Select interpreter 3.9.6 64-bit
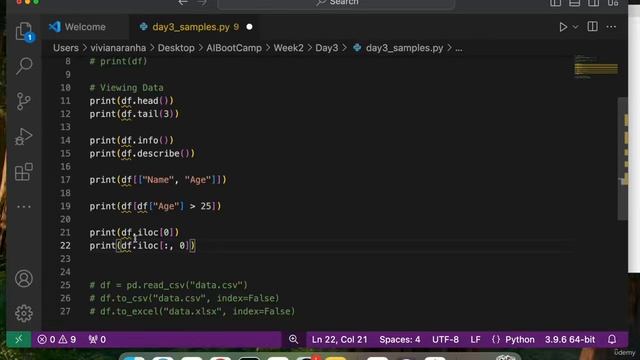Image resolution: width=640 pixels, height=360 pixels. point(570,340)
